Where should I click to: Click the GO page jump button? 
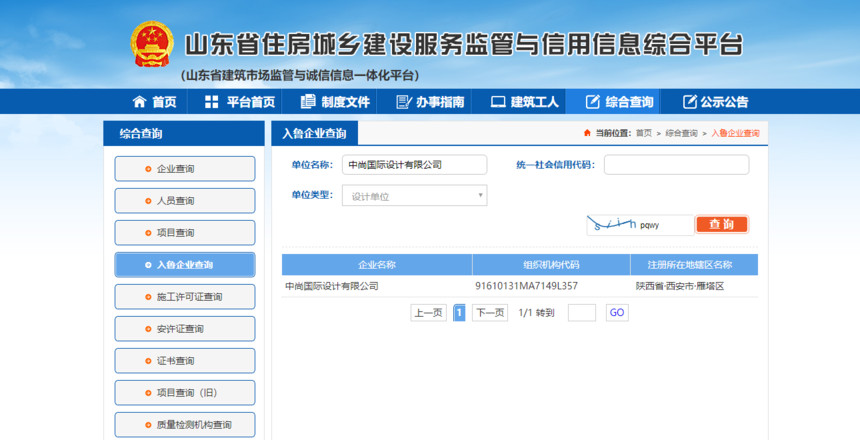(x=617, y=313)
